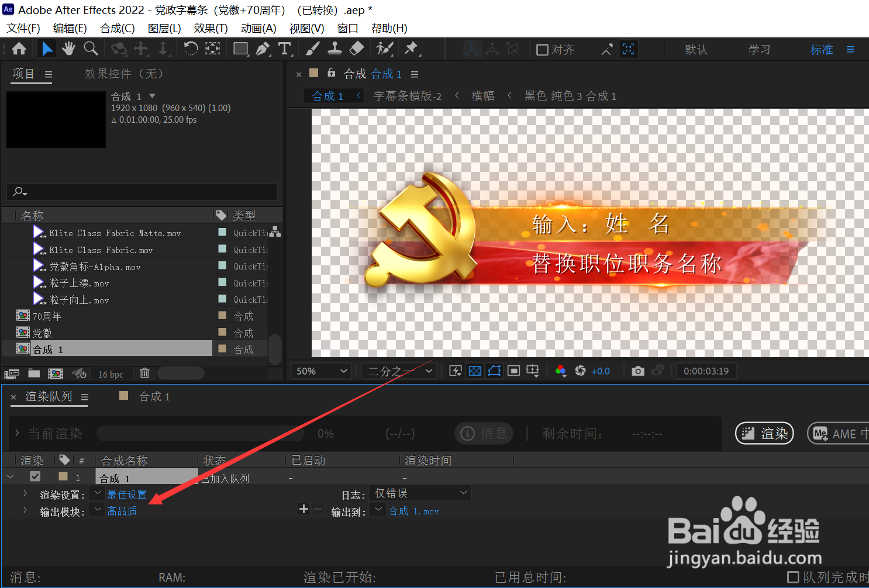The image size is (869, 588).
Task: Open the 仅错误 log dropdown
Action: point(420,493)
